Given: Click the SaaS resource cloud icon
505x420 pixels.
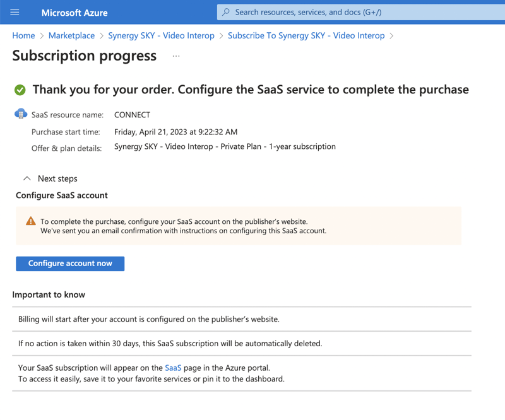Looking at the screenshot, I should (x=21, y=114).
